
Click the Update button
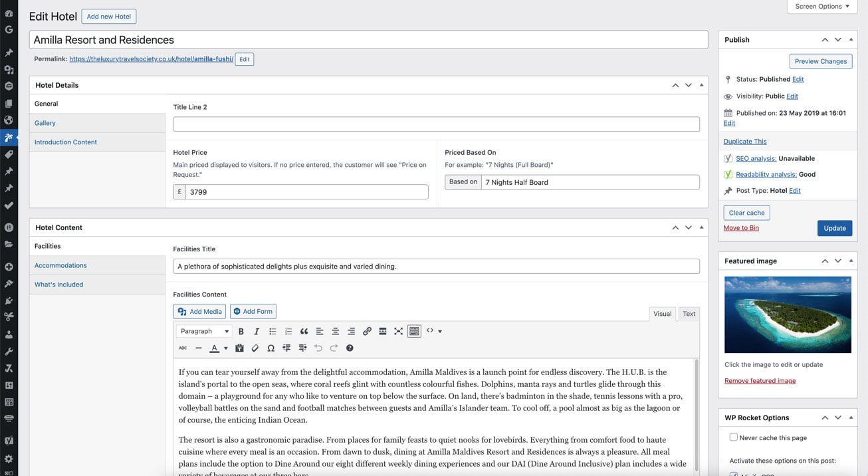click(835, 228)
